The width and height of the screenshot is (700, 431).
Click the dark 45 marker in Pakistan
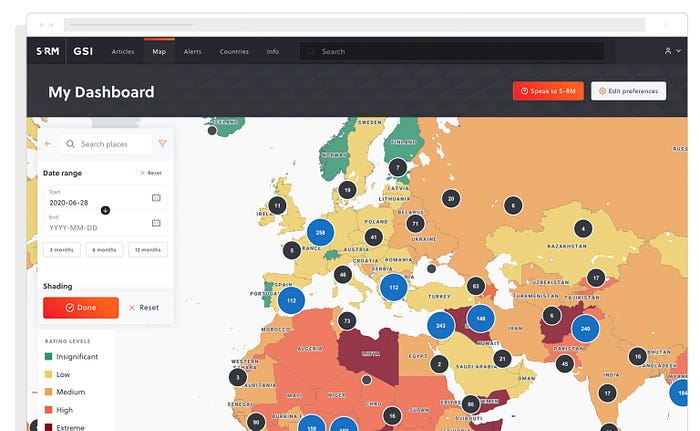pos(565,364)
